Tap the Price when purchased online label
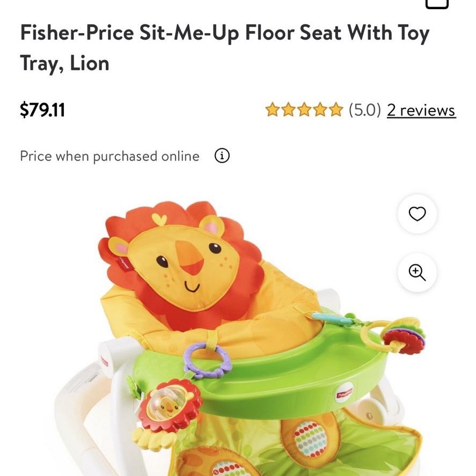 pyautogui.click(x=109, y=156)
